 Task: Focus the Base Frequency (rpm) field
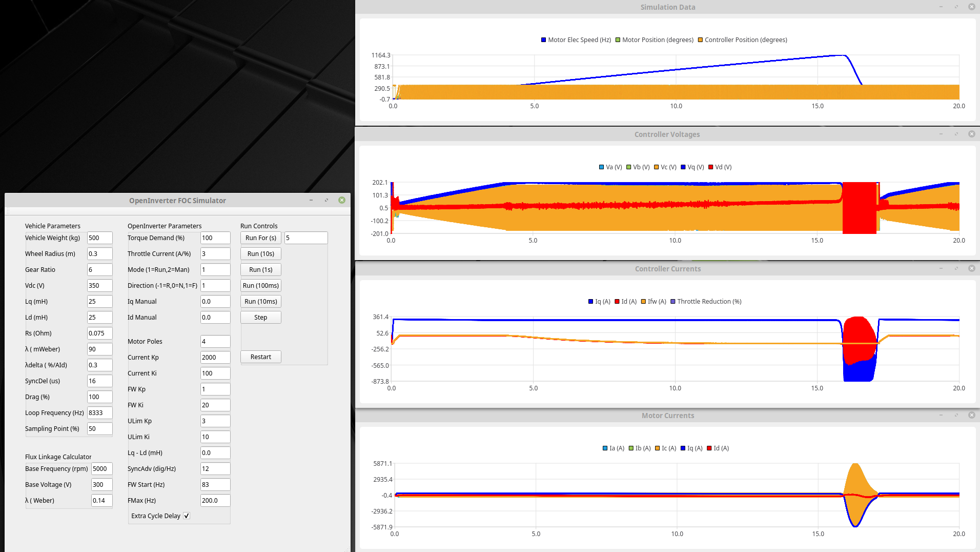[x=101, y=469]
